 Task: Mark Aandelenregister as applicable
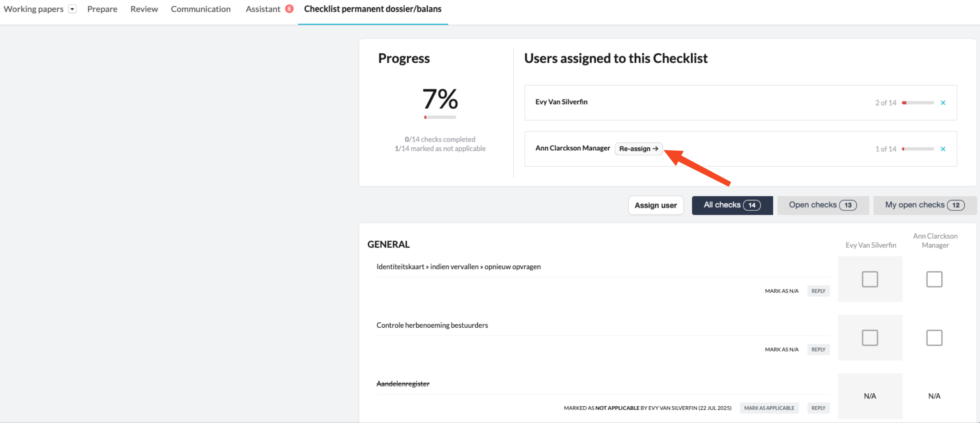pyautogui.click(x=769, y=408)
